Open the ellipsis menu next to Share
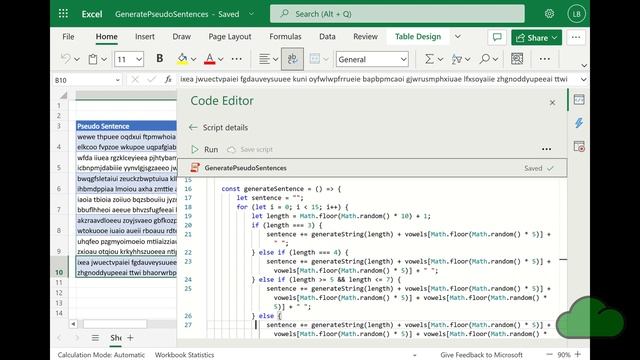The image size is (640, 360). click(576, 38)
